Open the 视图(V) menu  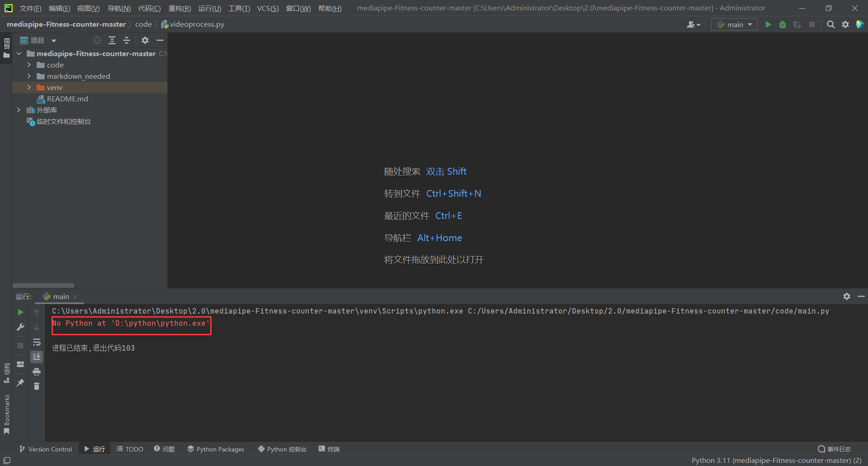click(89, 8)
